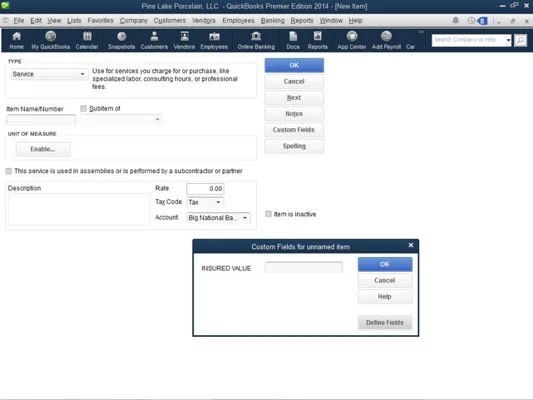
Task: Open the search scope dropdown arrow
Action: [508, 40]
